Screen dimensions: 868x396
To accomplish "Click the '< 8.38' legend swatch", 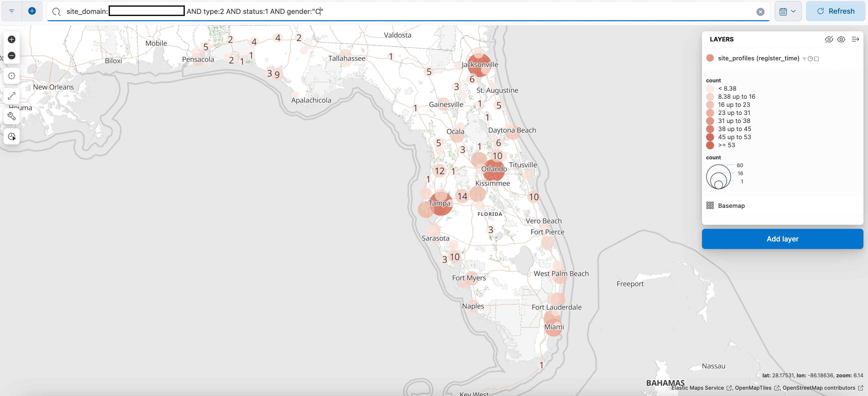I will [710, 88].
